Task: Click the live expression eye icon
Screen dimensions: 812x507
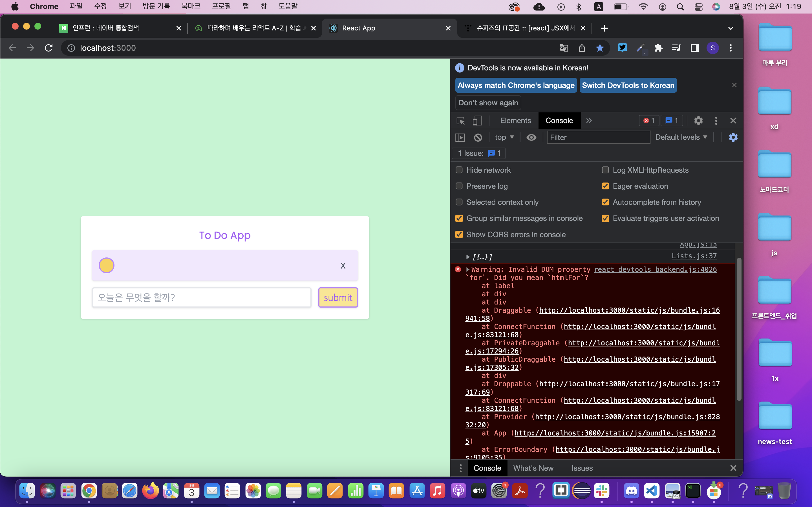Action: (531, 137)
